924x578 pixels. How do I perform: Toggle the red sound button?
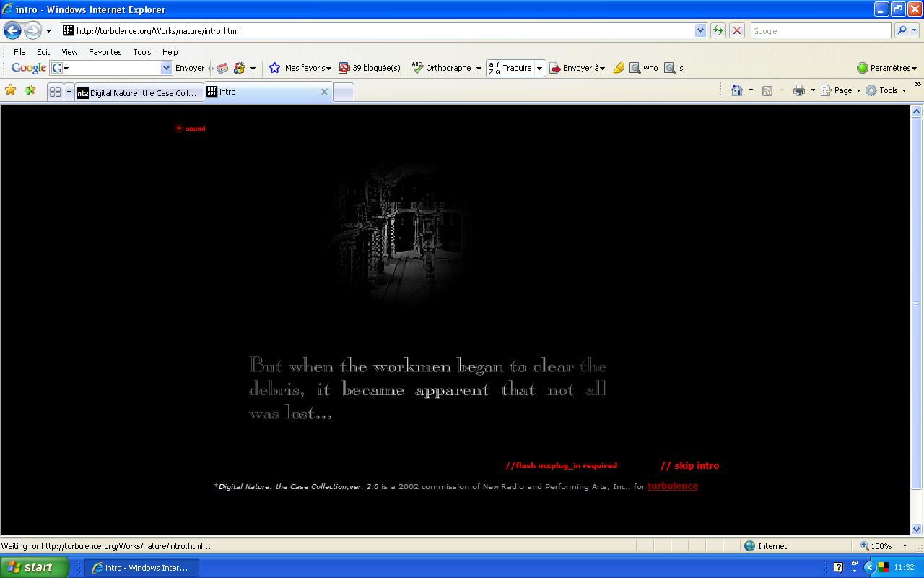pyautogui.click(x=191, y=129)
